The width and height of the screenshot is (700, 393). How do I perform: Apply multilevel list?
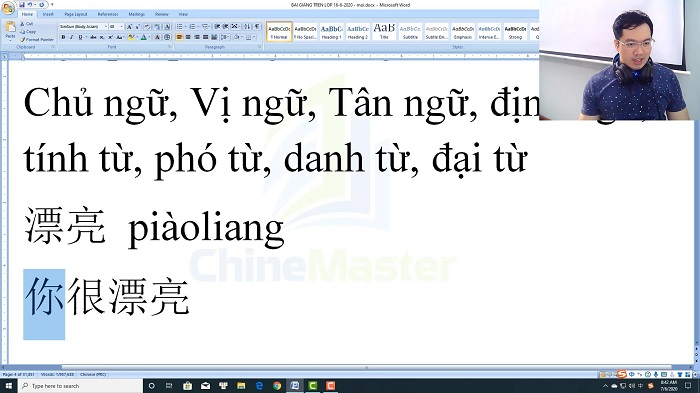[205, 26]
